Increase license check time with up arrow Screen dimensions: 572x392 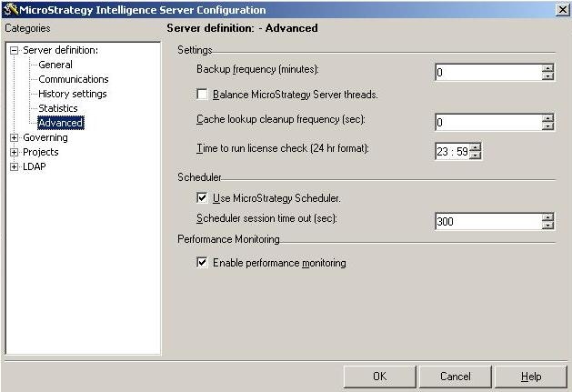click(x=475, y=147)
